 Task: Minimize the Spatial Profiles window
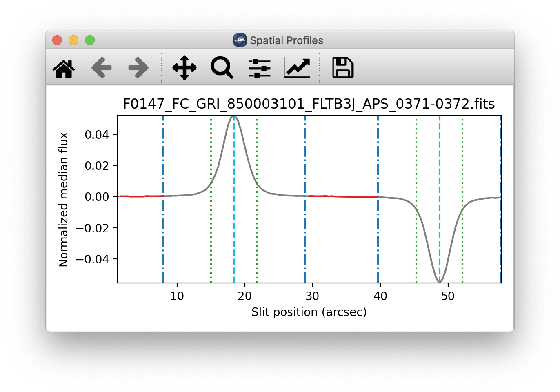pos(73,40)
